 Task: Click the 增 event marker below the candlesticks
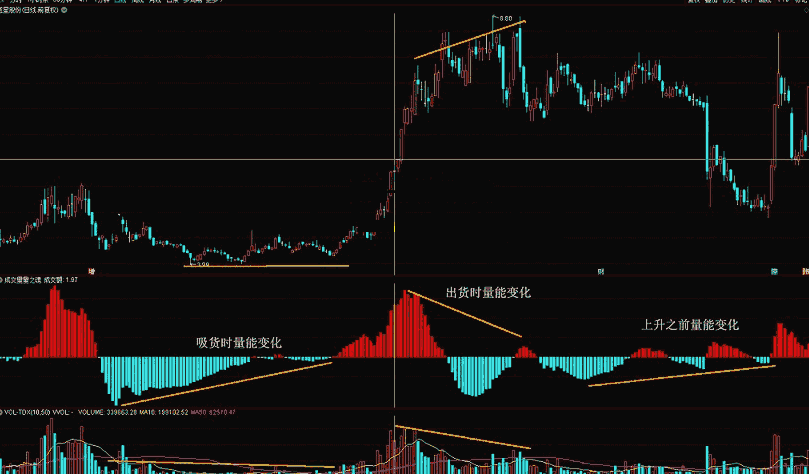point(92,271)
